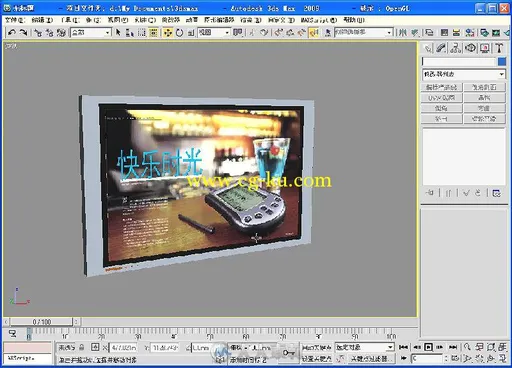Expand the modifier list dropdown

[464, 74]
